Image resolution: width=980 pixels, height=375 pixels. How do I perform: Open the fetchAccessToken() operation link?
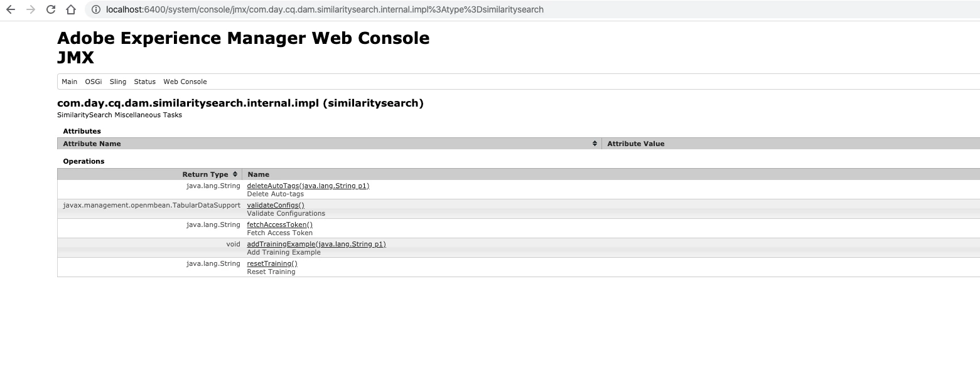[279, 224]
